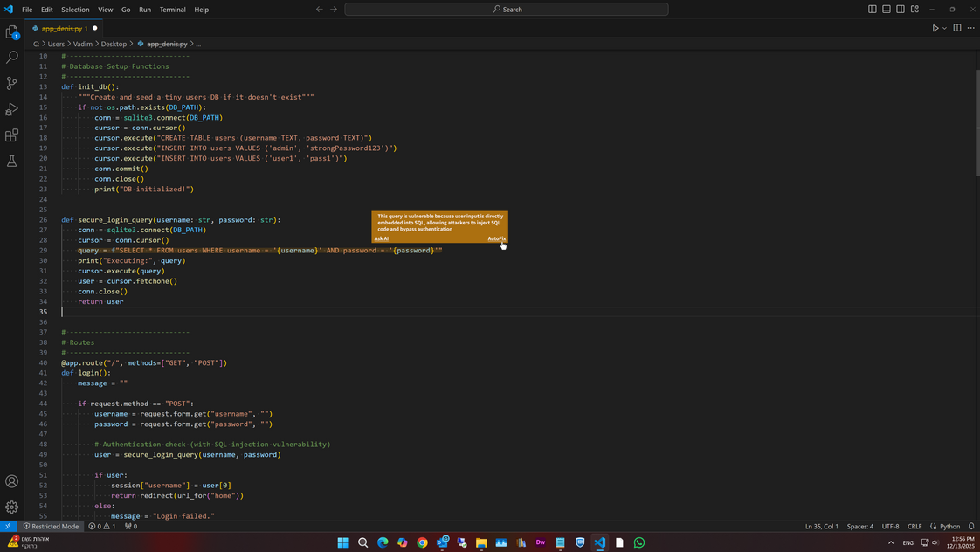The height and width of the screenshot is (552, 980).
Task: Toggle the bottom panel visibility
Action: click(x=887, y=10)
